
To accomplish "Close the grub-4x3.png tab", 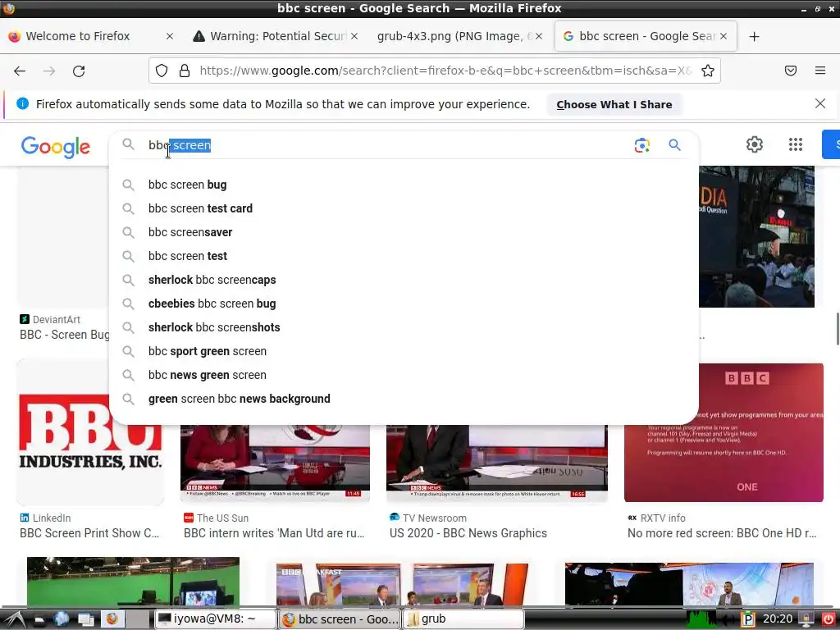I will point(539,36).
